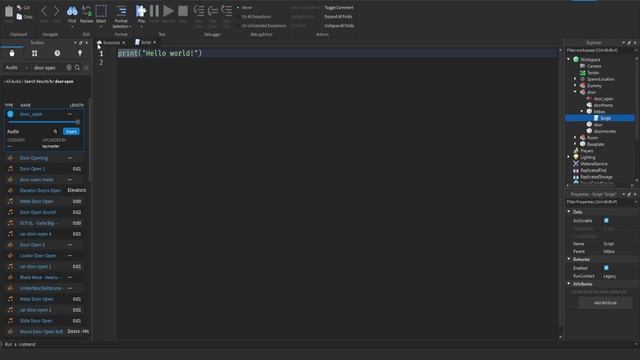The width and height of the screenshot is (640, 360).
Task: Collapse the Attributes properties section
Action: point(569,283)
